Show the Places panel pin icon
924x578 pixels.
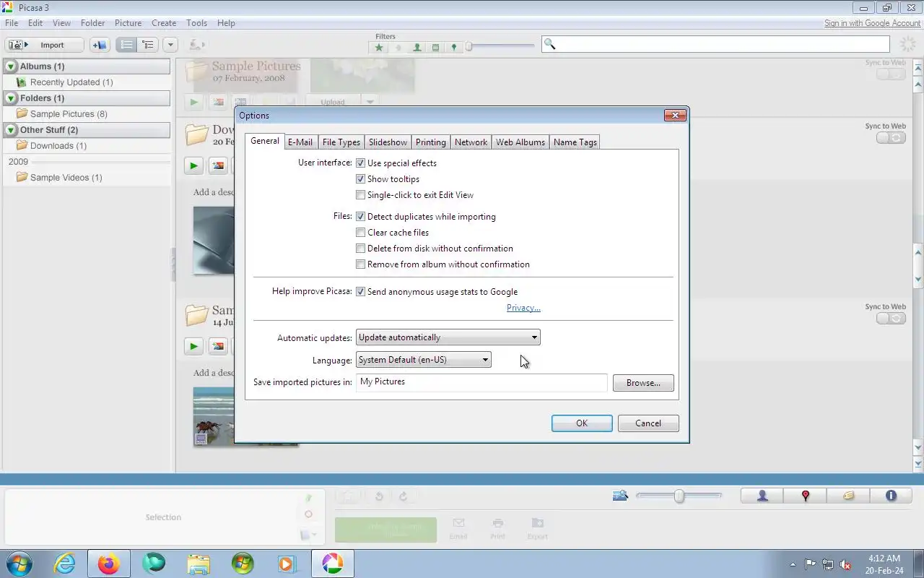point(806,496)
